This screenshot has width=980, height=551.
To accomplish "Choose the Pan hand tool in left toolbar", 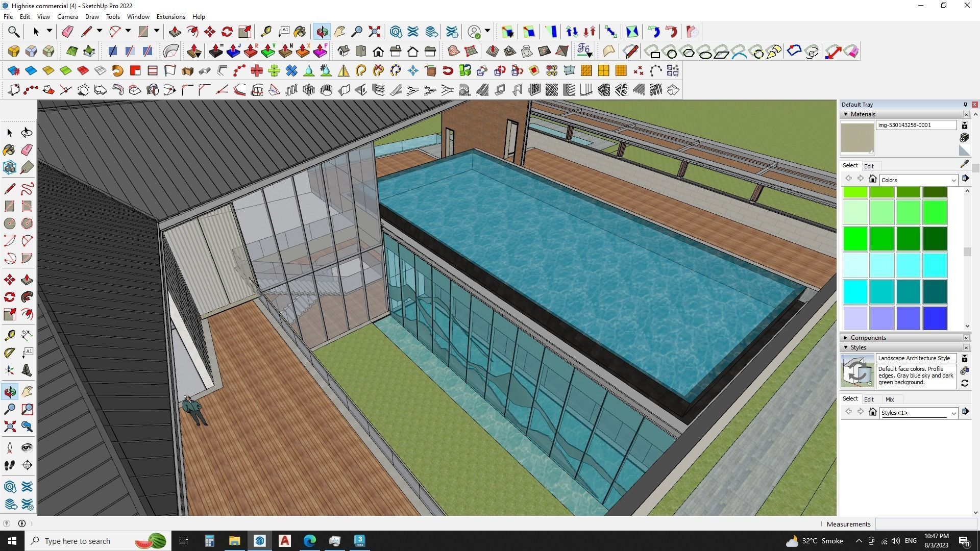I will coord(27,392).
